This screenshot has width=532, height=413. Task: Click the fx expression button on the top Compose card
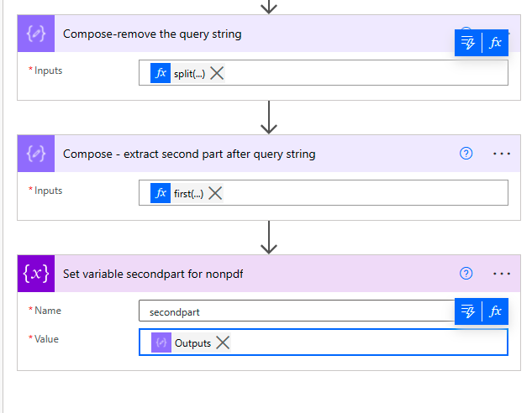(x=496, y=43)
